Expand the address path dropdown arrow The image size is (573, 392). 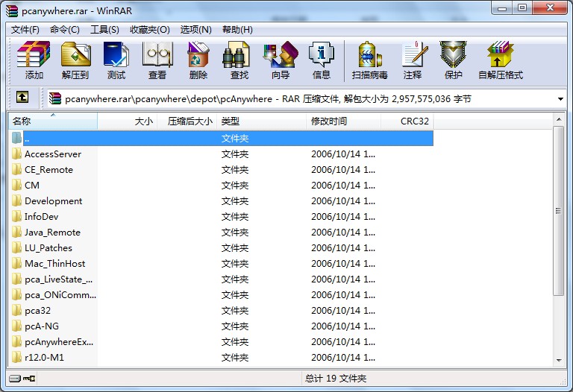(x=560, y=99)
